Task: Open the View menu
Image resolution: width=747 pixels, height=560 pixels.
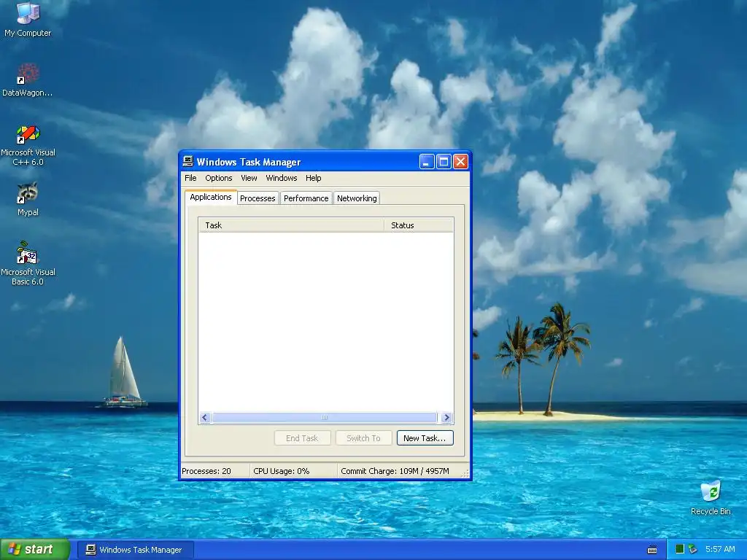Action: coord(249,178)
